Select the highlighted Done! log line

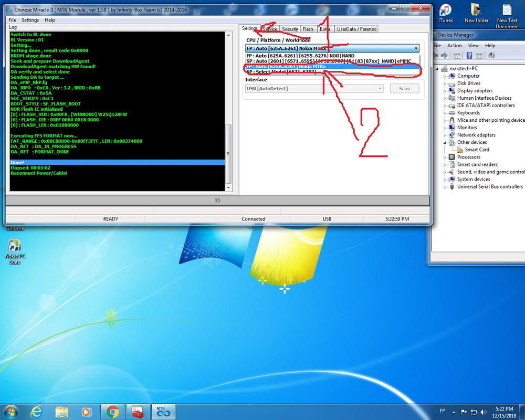pyautogui.click(x=117, y=162)
